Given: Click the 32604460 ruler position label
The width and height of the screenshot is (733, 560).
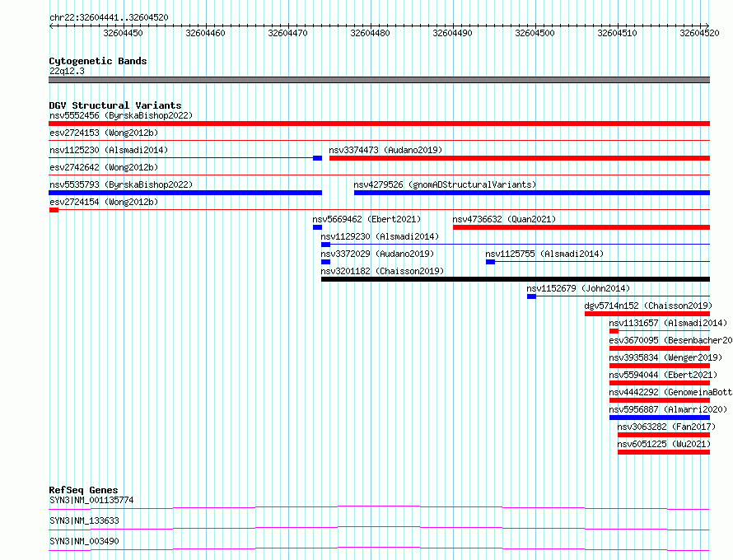Looking at the screenshot, I should (205, 33).
